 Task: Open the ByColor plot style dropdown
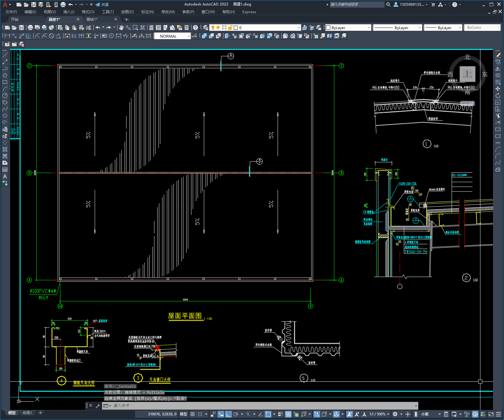[483, 28]
